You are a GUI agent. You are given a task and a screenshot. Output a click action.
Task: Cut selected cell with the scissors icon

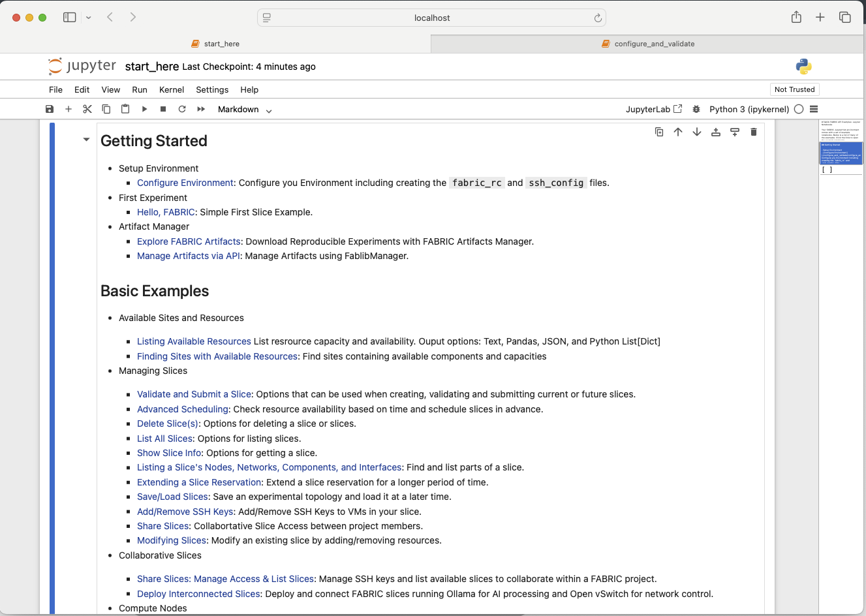pyautogui.click(x=87, y=109)
